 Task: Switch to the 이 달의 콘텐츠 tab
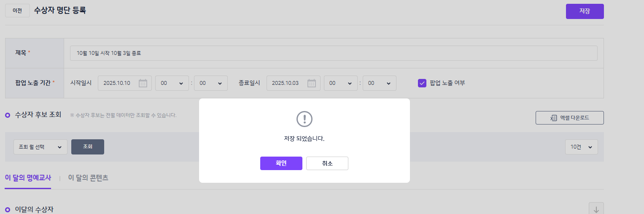88,178
